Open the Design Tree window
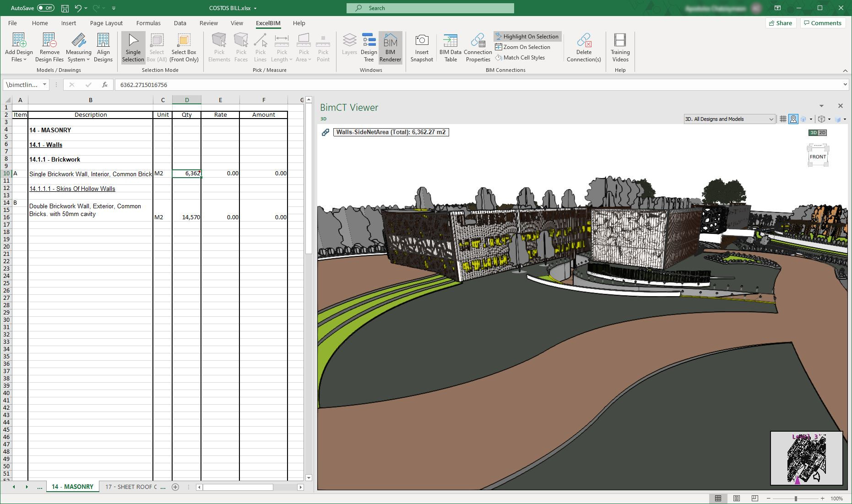The image size is (852, 504). click(369, 47)
